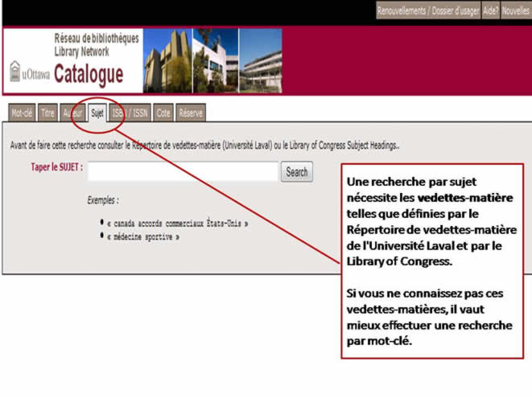Image resolution: width=532 pixels, height=398 pixels.
Task: Click the first tall-building photo in banner
Action: point(167,60)
